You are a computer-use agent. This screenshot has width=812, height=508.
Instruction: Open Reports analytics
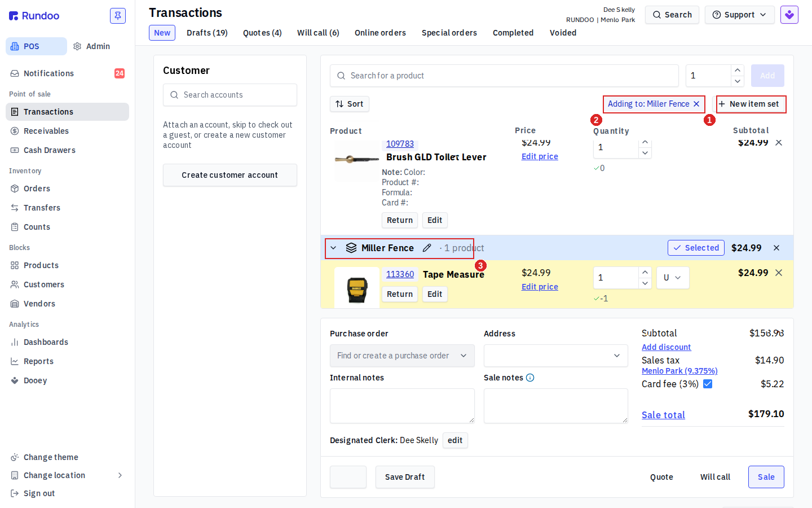pos(68,361)
